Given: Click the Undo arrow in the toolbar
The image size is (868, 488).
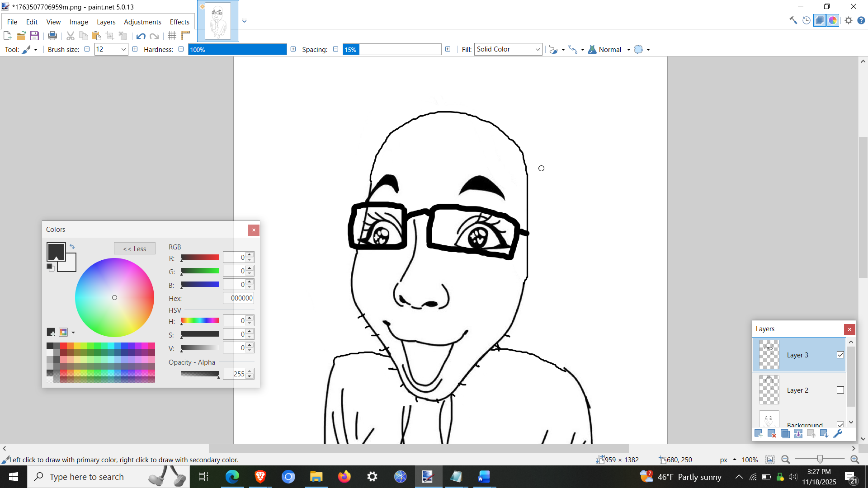Looking at the screenshot, I should [141, 36].
